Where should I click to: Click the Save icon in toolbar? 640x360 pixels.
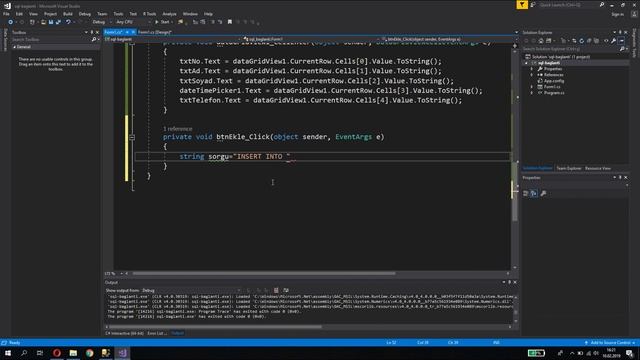point(51,22)
